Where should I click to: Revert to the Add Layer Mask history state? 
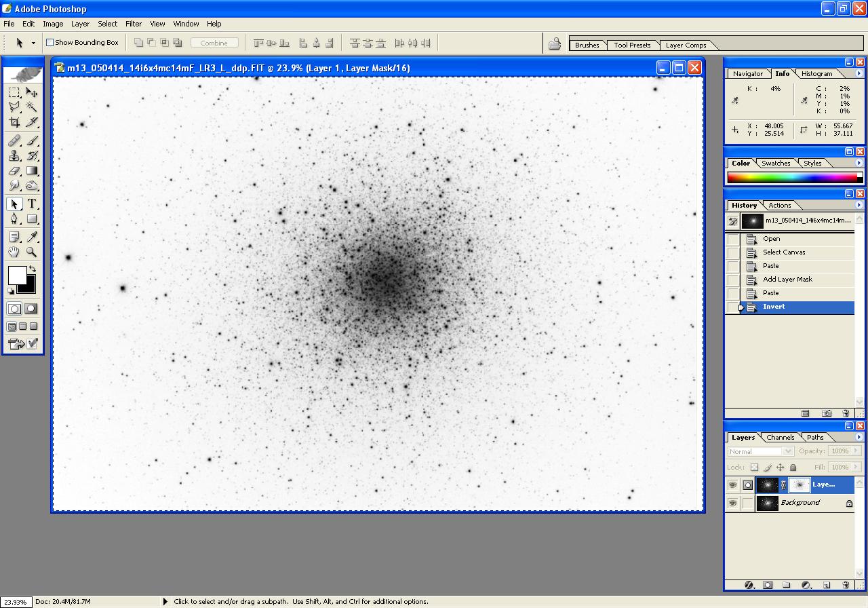(787, 280)
